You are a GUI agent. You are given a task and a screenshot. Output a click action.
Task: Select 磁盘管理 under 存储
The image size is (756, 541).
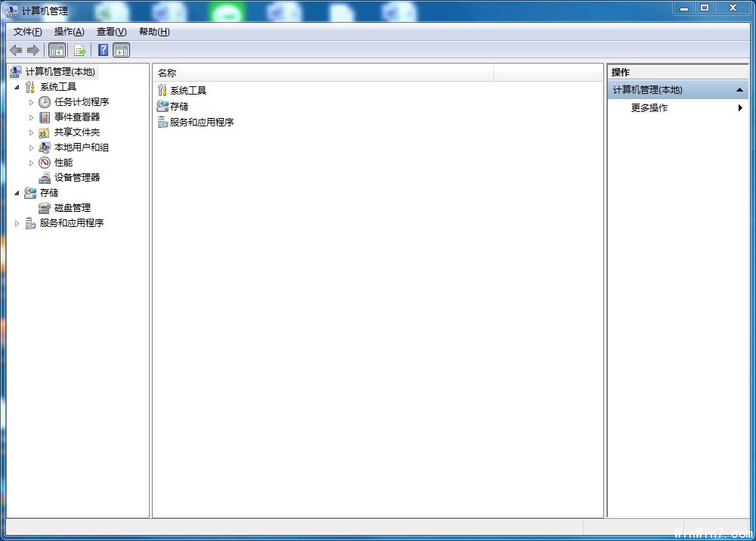click(x=72, y=208)
